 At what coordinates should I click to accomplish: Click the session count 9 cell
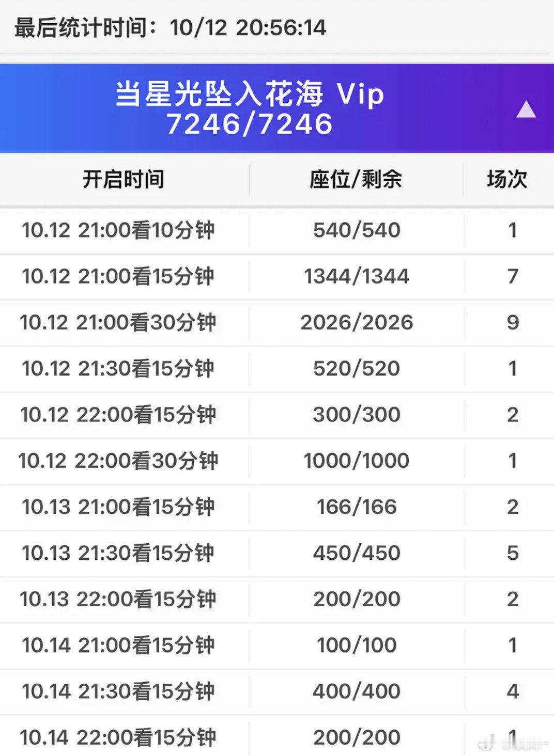(x=513, y=322)
